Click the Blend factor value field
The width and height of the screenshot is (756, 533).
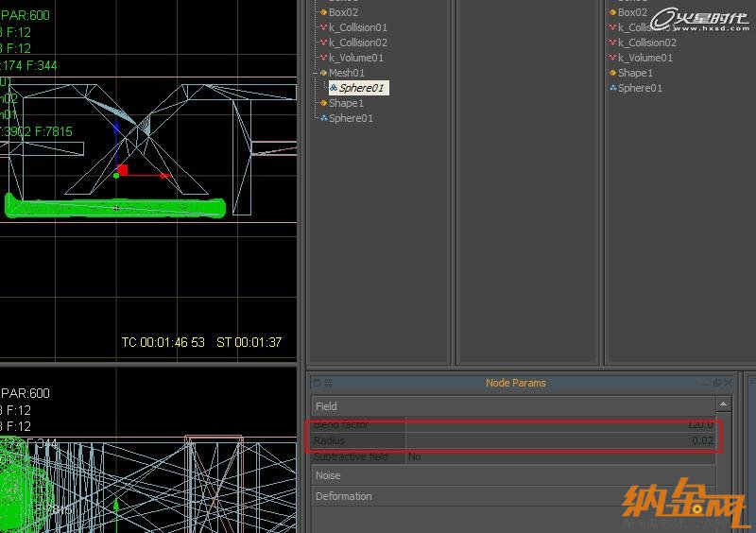(x=562, y=425)
